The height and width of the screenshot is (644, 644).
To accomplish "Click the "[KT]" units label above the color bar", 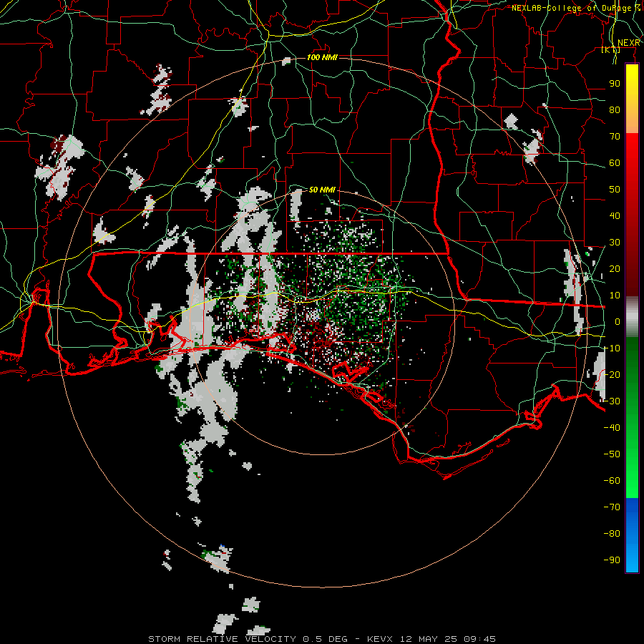I will tap(611, 49).
